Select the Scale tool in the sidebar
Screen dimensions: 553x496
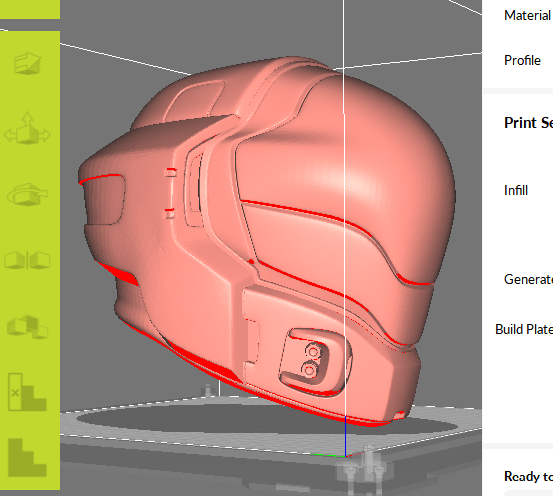(27, 63)
